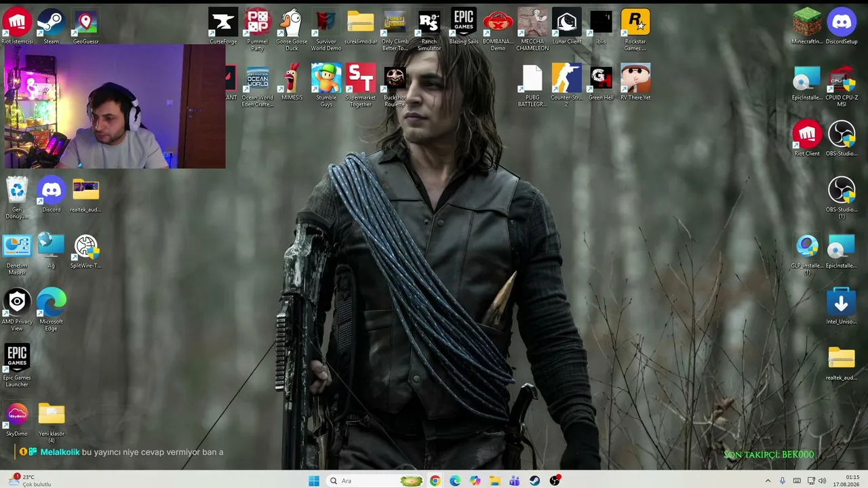Select the PUBG BATTLEGROUNDS file icon

[x=532, y=86]
